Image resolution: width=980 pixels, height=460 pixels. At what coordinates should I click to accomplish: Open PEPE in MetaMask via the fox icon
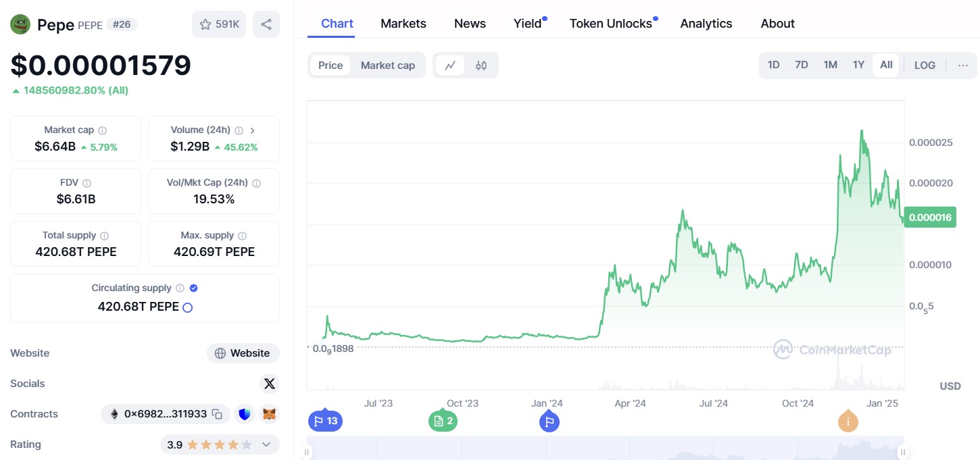pyautogui.click(x=269, y=413)
